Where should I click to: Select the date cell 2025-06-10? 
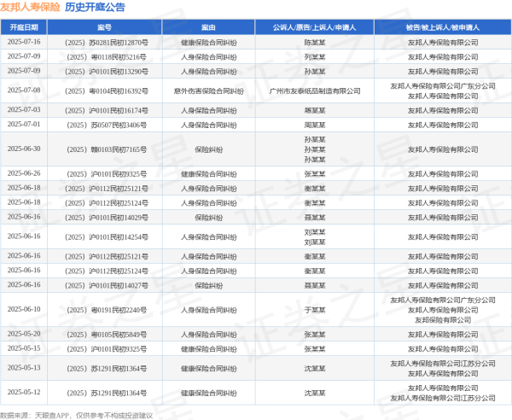pos(23,309)
